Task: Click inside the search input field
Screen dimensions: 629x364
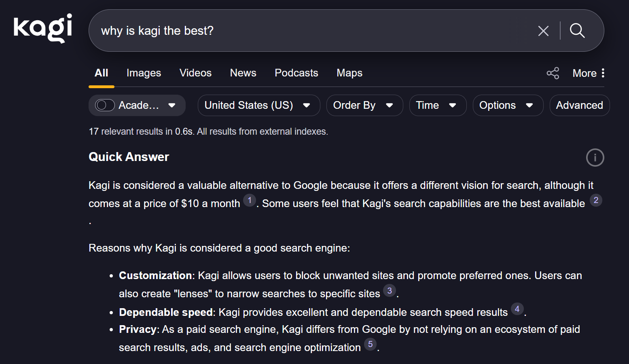Action: point(283,31)
